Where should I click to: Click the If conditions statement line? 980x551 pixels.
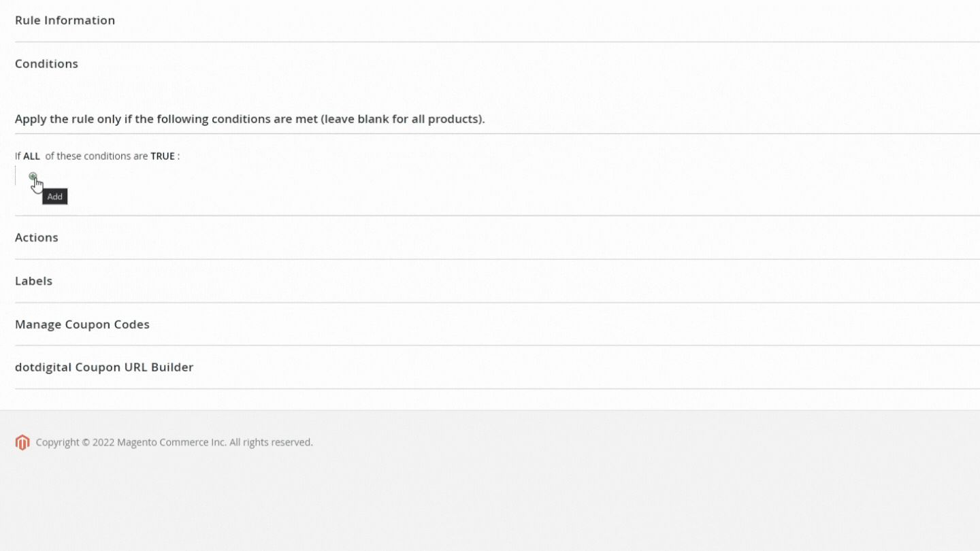click(x=97, y=156)
